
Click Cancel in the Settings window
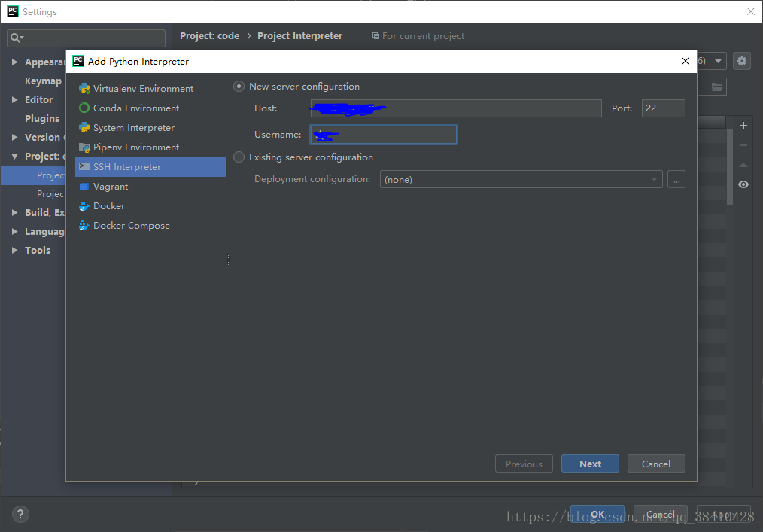coord(661,515)
